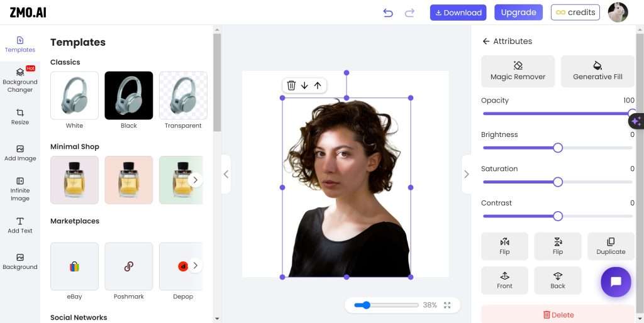Click the redo arrow icon

[409, 13]
